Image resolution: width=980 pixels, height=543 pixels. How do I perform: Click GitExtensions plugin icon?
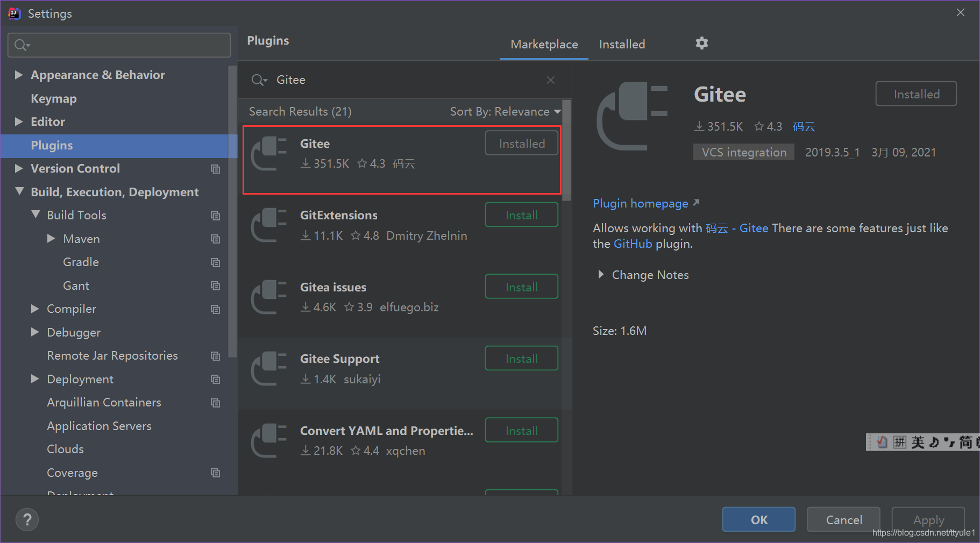[x=269, y=225]
